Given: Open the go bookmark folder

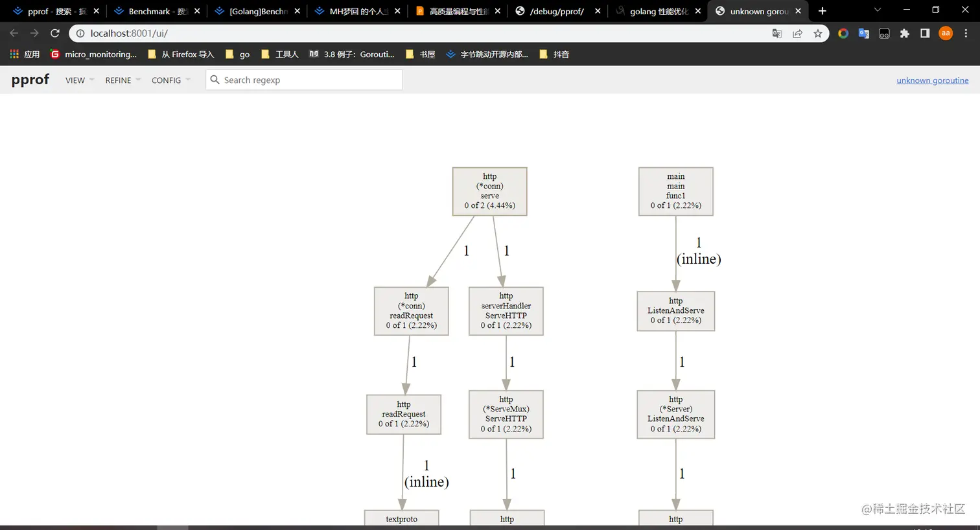Looking at the screenshot, I should (x=237, y=54).
